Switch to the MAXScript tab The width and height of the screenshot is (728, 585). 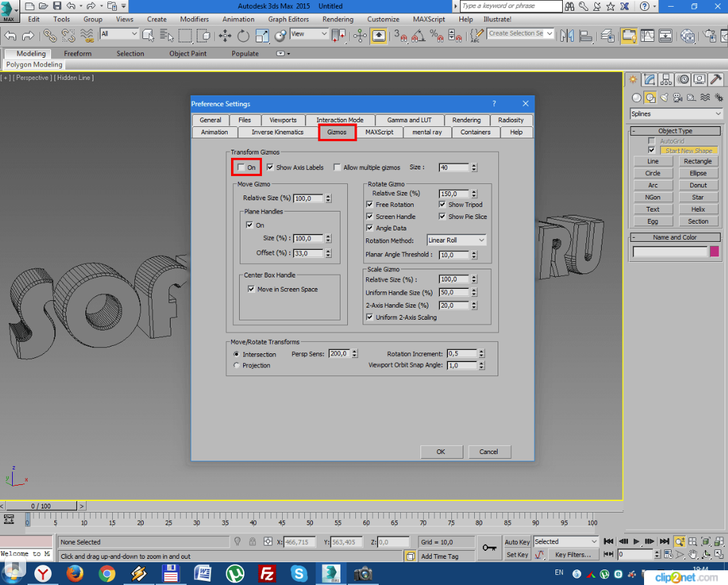click(379, 132)
